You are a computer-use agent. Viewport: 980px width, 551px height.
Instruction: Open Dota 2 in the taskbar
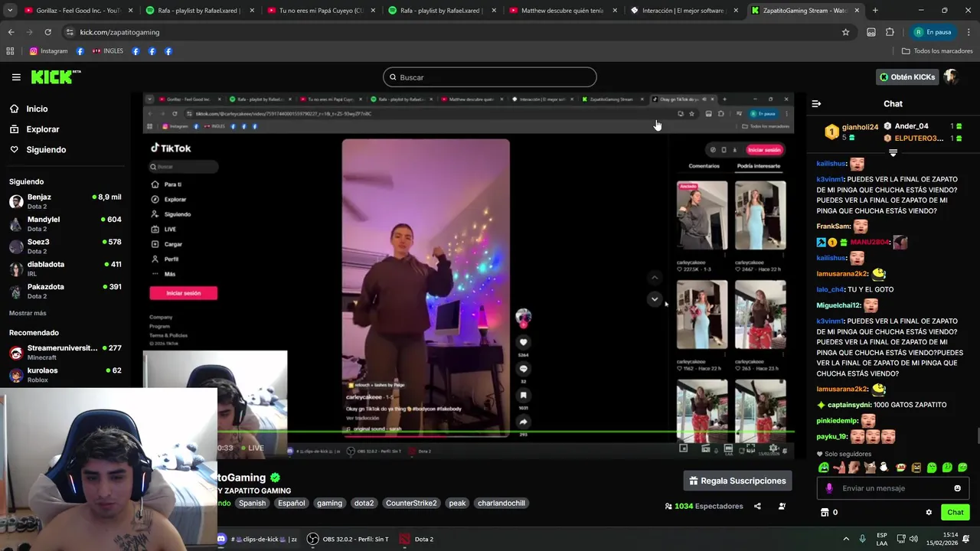pyautogui.click(x=416, y=539)
